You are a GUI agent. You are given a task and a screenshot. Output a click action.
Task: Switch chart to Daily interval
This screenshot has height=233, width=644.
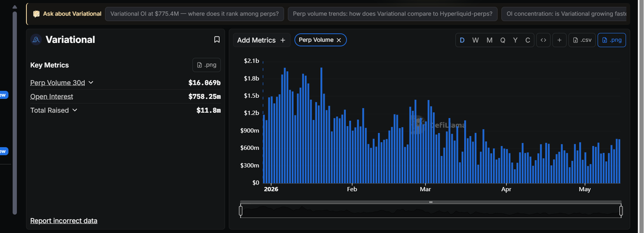pos(462,40)
